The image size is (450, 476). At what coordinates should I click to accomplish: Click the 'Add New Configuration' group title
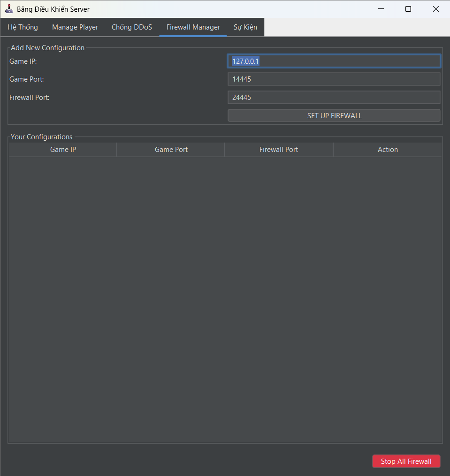pos(48,48)
